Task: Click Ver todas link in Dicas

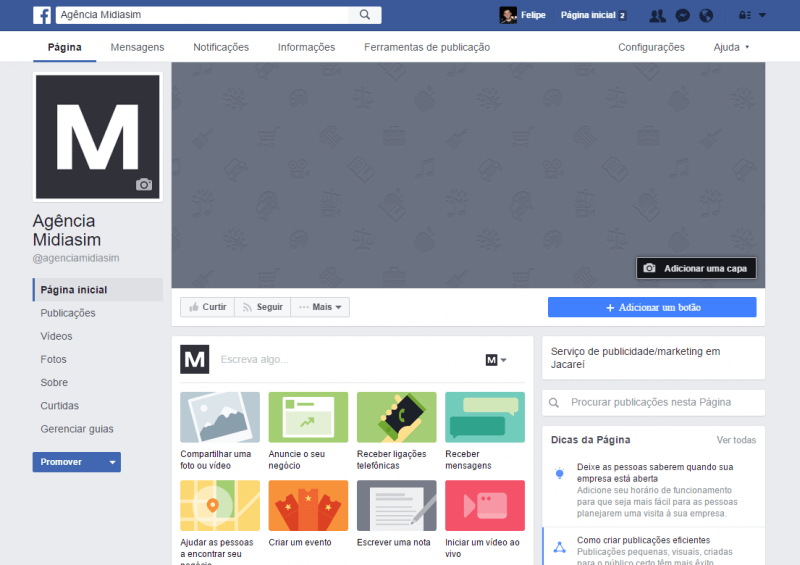Action: [x=736, y=440]
